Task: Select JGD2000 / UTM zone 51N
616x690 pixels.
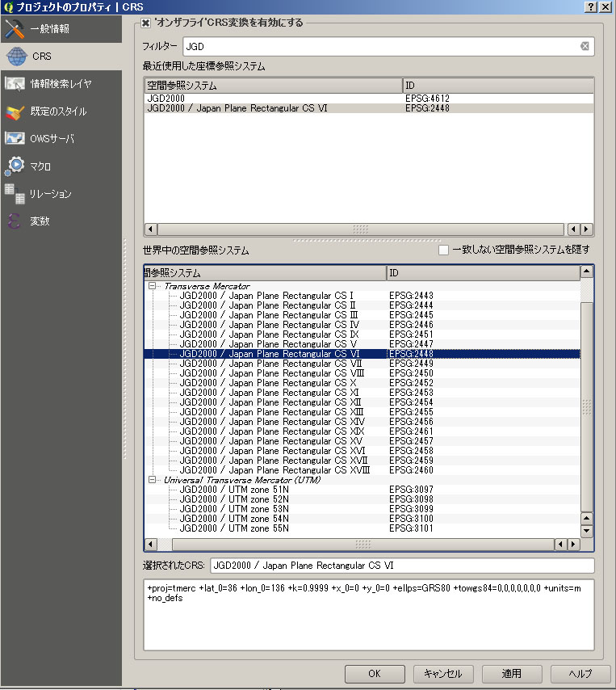Action: [234, 490]
